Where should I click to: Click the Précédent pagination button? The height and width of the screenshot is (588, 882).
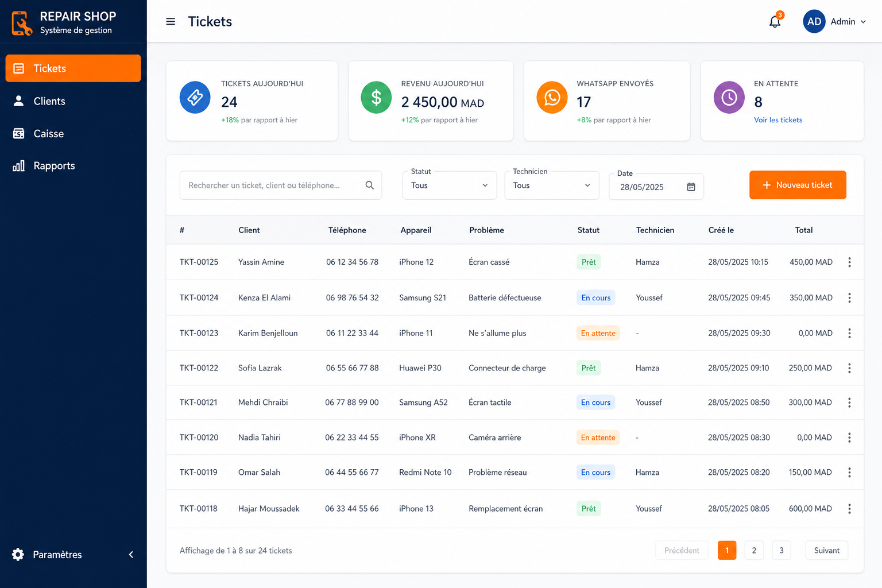tap(682, 550)
